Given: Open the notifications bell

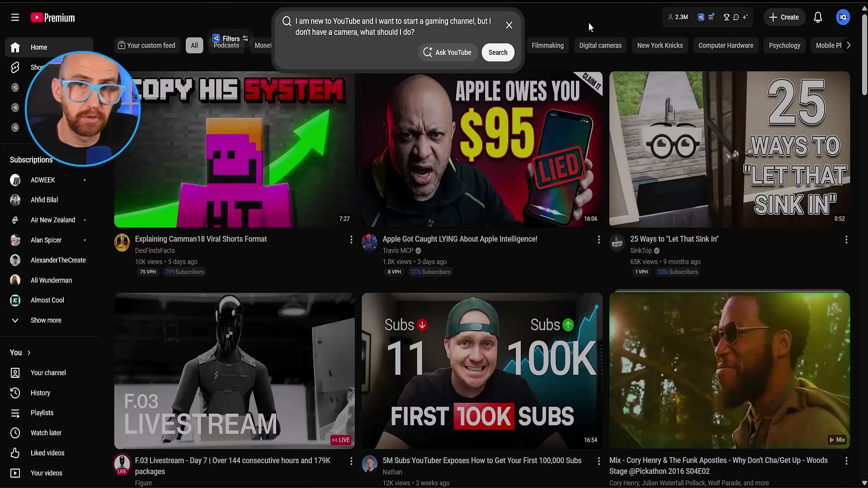Looking at the screenshot, I should tap(818, 17).
